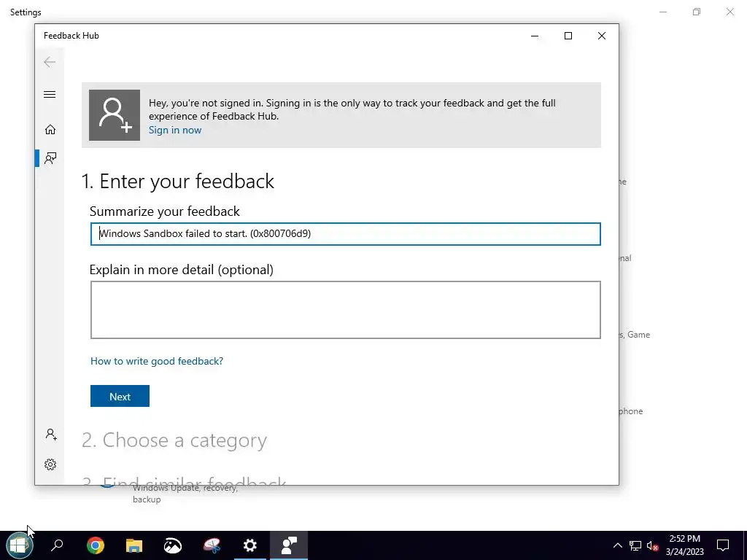The image size is (747, 560).
Task: Click the Next button
Action: tap(120, 396)
